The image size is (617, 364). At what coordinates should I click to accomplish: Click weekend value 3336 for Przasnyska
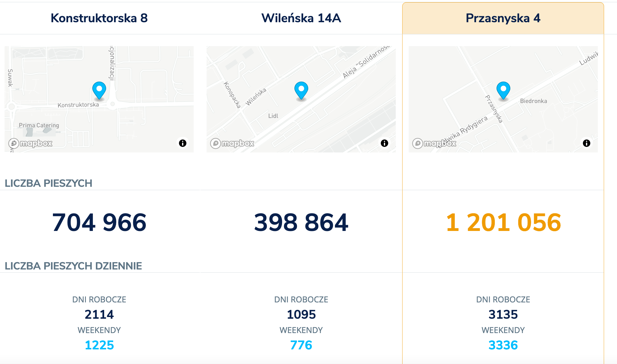click(x=503, y=345)
